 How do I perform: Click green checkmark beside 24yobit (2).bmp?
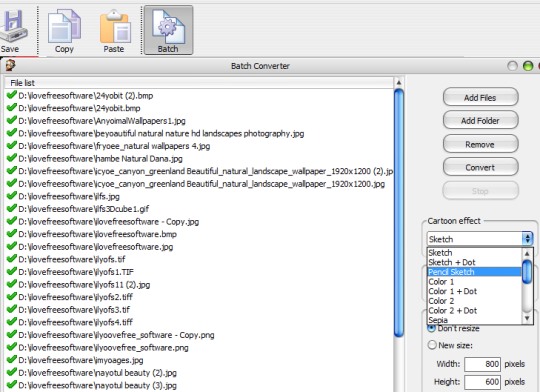12,95
